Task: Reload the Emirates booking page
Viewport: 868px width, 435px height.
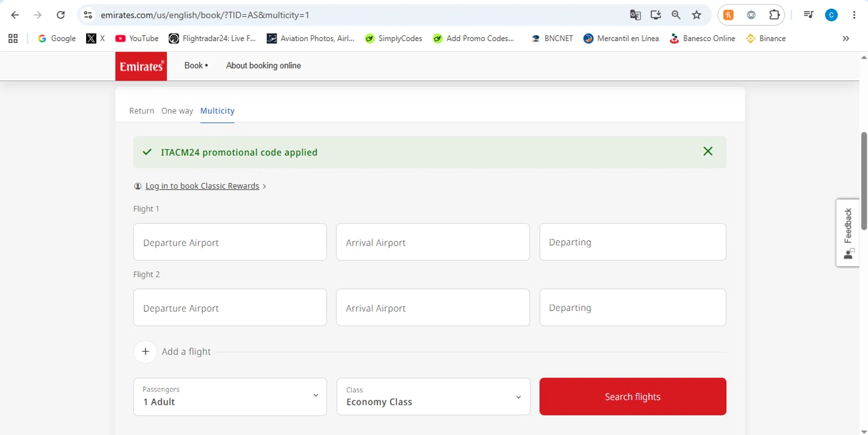Action: 60,15
